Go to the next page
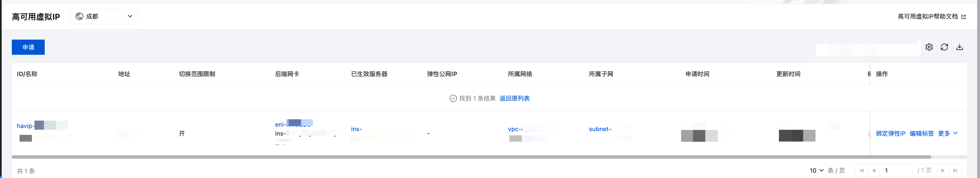 (x=943, y=171)
